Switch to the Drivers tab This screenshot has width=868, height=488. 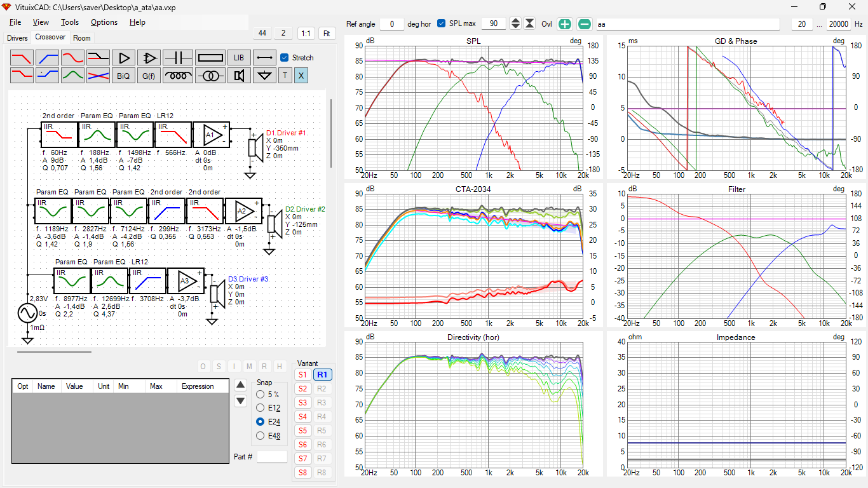pyautogui.click(x=17, y=38)
